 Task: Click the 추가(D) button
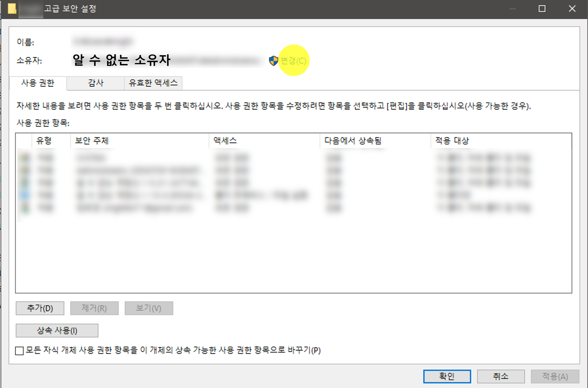coord(40,308)
